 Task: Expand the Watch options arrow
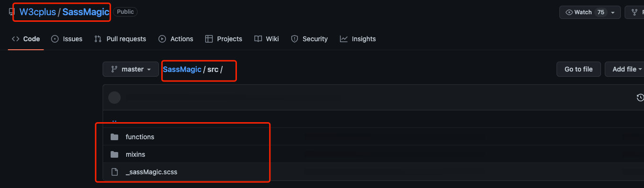click(x=613, y=12)
